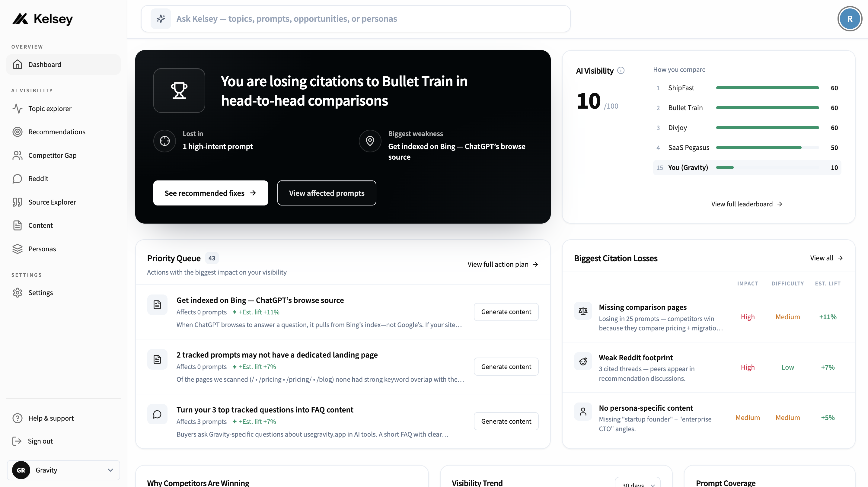
Task: Click 'Prompt Coverage' heading
Action: (726, 482)
